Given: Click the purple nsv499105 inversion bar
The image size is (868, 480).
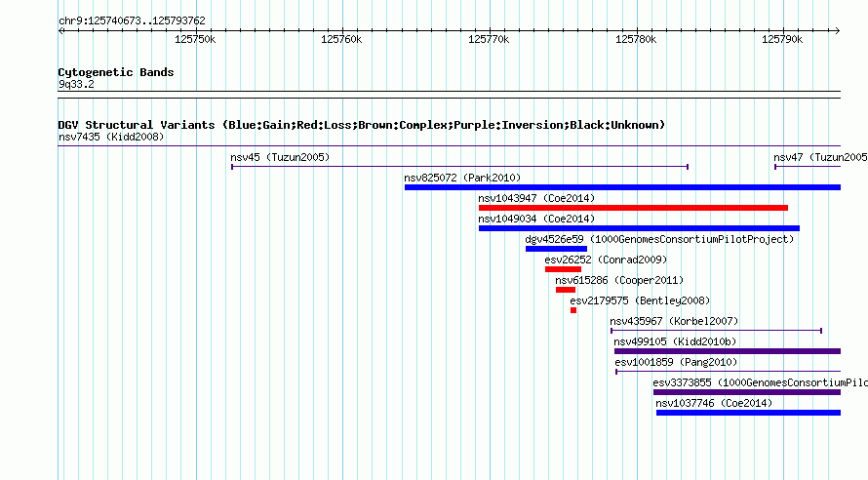Looking at the screenshot, I should pyautogui.click(x=728, y=351).
